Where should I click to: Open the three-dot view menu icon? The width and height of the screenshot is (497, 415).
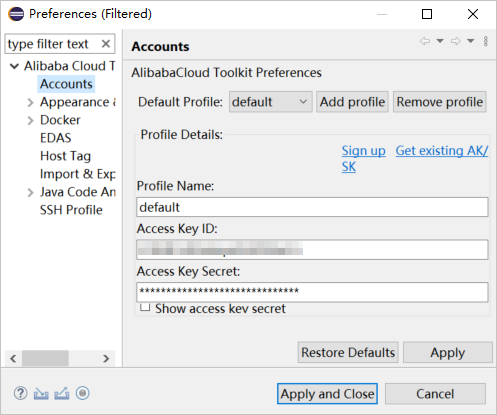click(486, 41)
